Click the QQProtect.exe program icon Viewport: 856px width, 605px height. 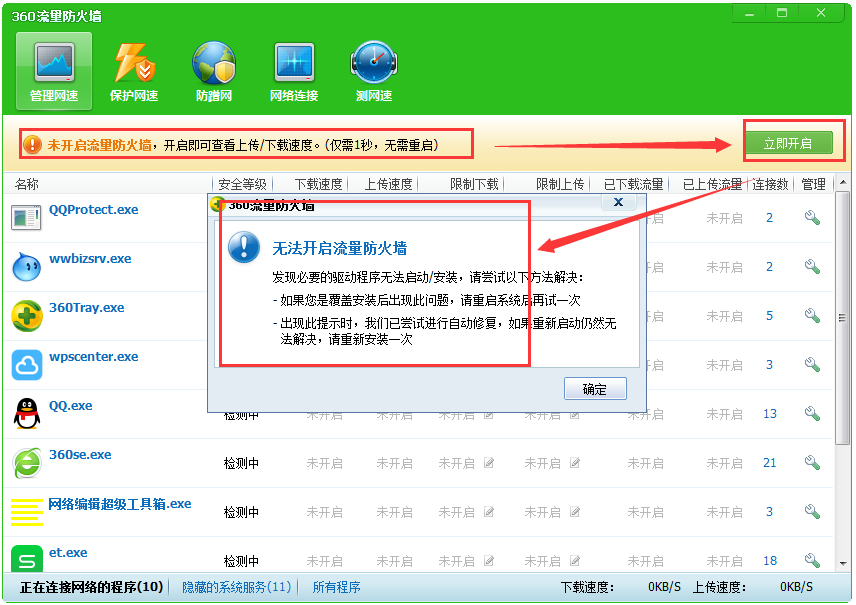26,217
